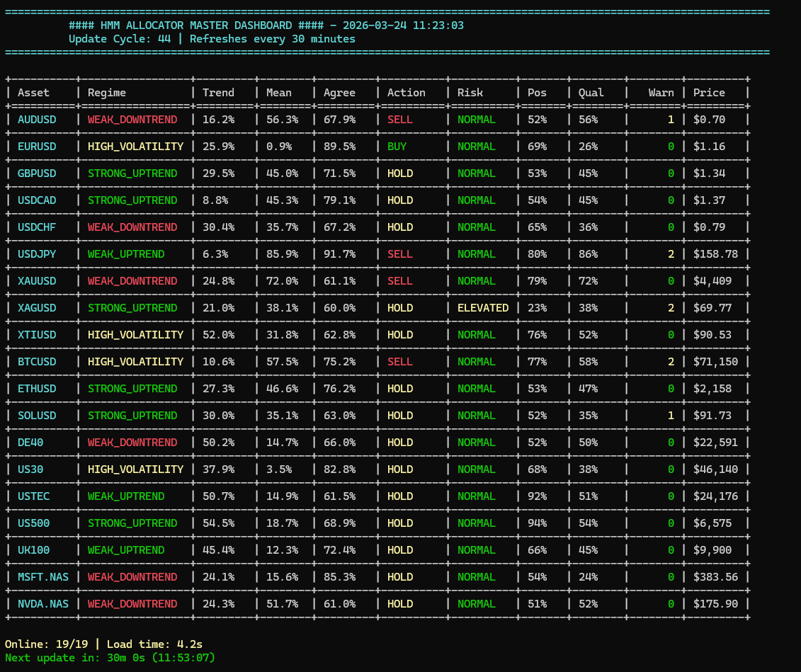Image resolution: width=801 pixels, height=672 pixels.
Task: Select the EURUSD asset name
Action: [x=37, y=147]
